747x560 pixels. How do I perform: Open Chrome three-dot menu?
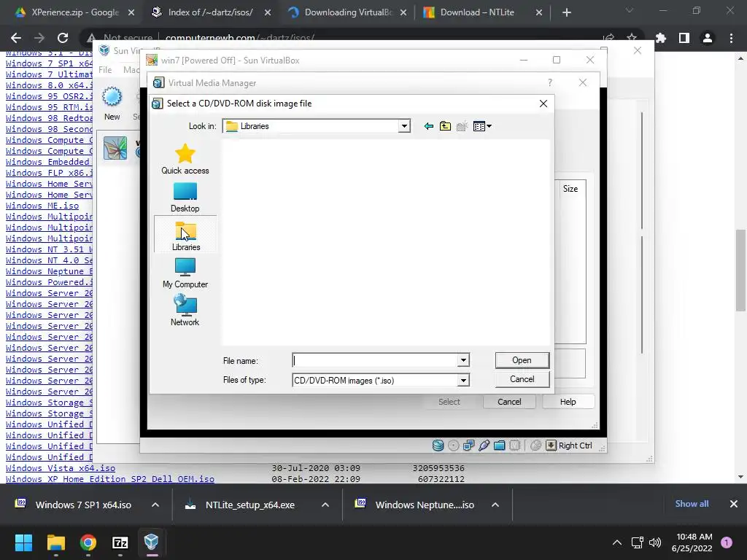click(x=731, y=38)
